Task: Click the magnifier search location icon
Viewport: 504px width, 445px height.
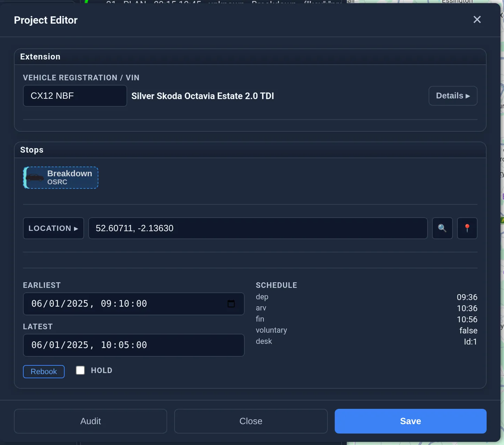Action: 442,228
